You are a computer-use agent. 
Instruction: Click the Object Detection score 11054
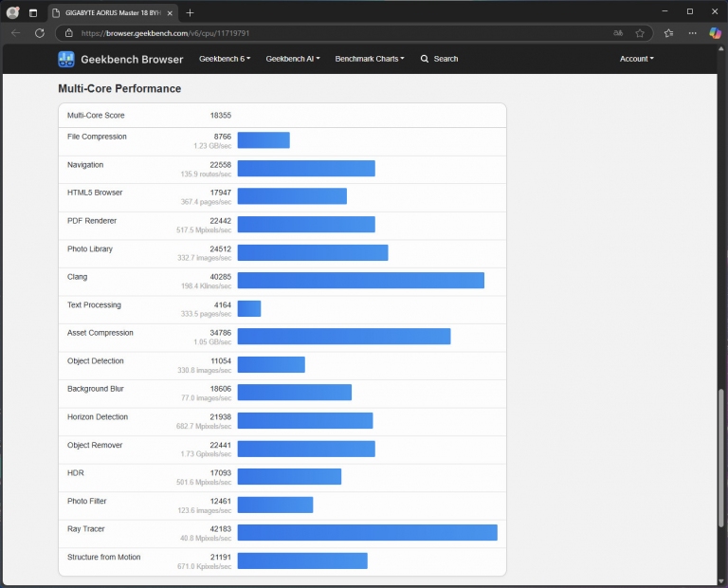pos(221,361)
